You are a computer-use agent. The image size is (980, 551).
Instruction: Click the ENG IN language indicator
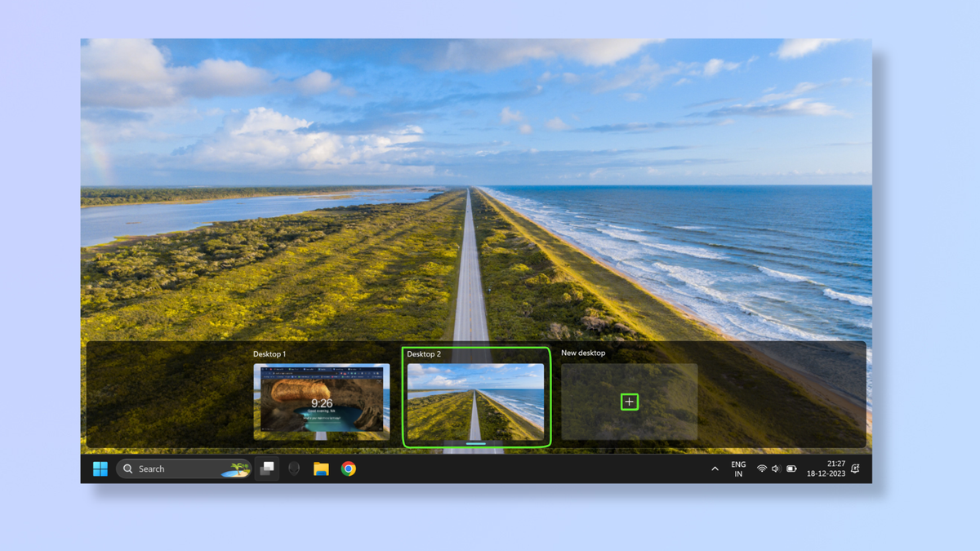click(737, 469)
